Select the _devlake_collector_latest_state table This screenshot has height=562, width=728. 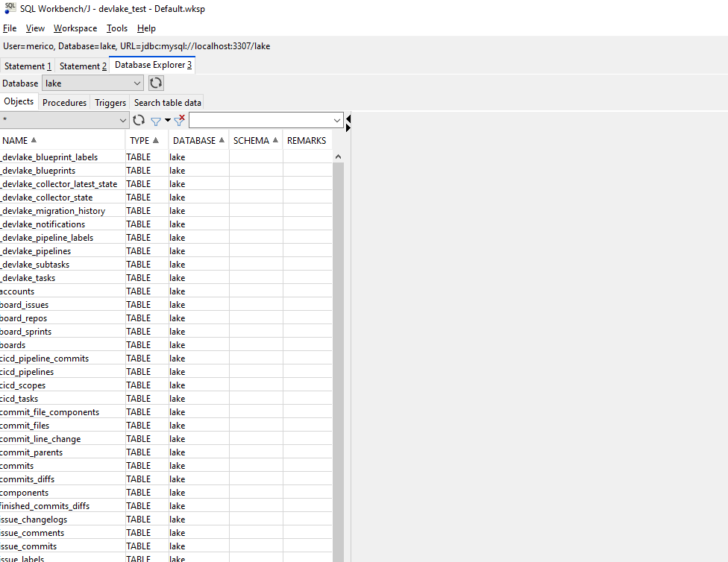pos(166,184)
